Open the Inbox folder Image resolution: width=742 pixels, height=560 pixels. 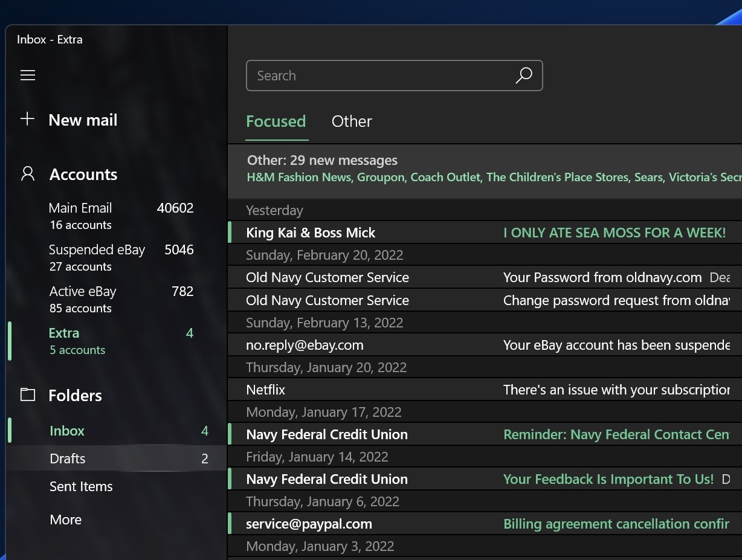117,431
